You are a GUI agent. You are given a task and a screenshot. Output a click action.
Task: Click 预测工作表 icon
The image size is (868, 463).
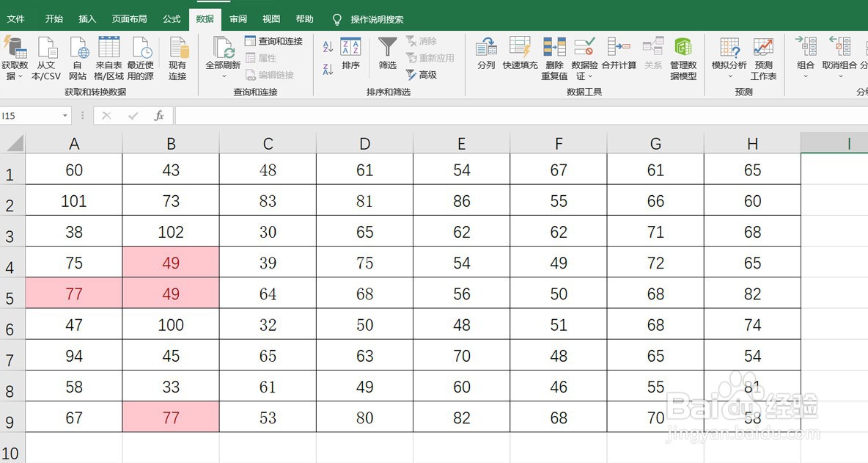[763, 48]
